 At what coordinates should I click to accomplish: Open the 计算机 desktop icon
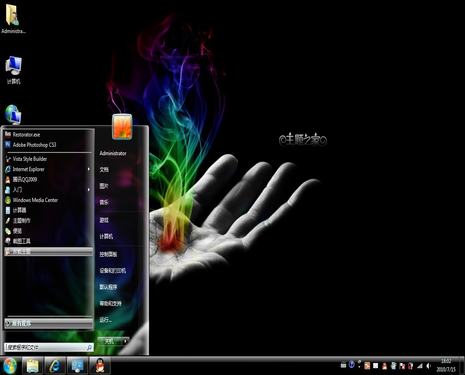tap(14, 70)
